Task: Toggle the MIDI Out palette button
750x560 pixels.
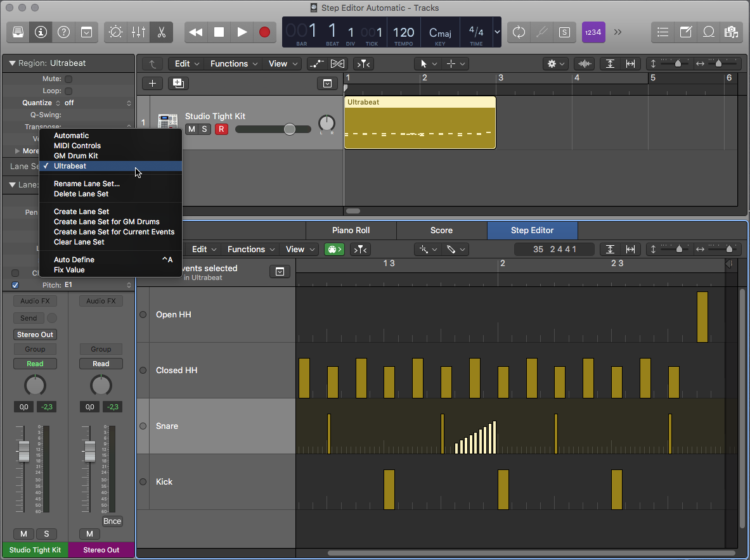Action: tap(334, 249)
